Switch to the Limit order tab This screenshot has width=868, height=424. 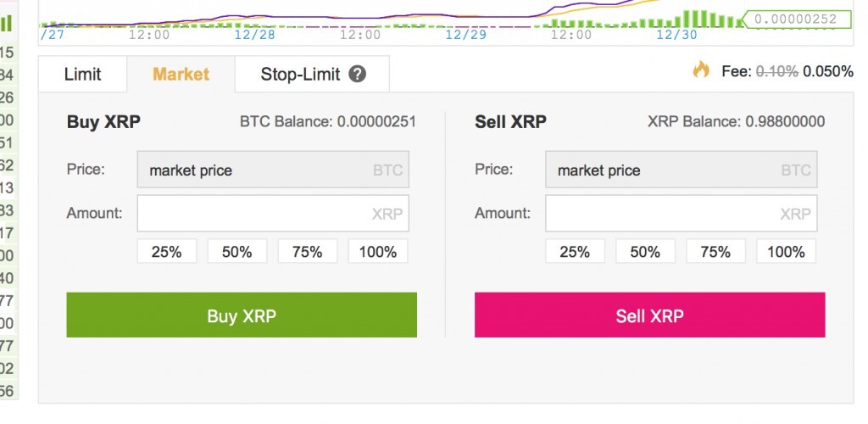pyautogui.click(x=82, y=75)
